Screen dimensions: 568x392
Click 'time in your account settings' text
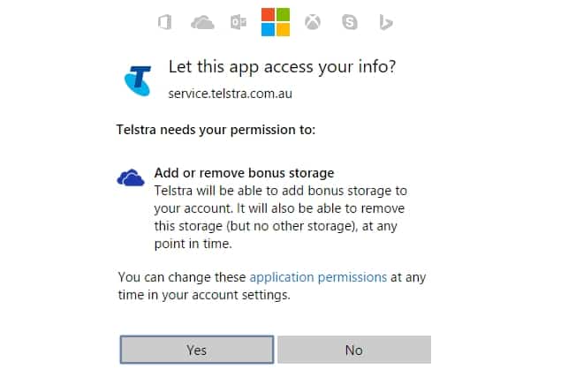coord(204,295)
